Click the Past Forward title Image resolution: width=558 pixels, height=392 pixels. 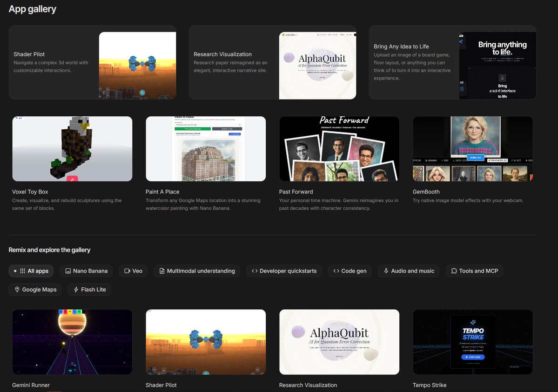(296, 192)
